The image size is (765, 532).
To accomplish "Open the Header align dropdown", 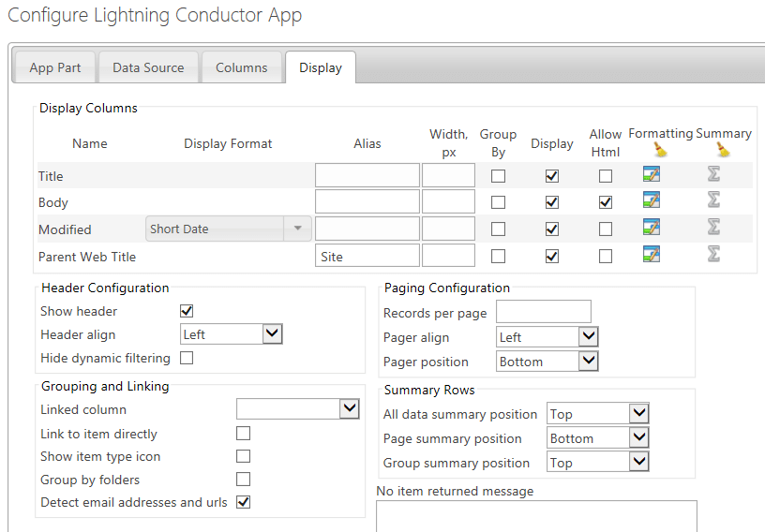I will [232, 334].
